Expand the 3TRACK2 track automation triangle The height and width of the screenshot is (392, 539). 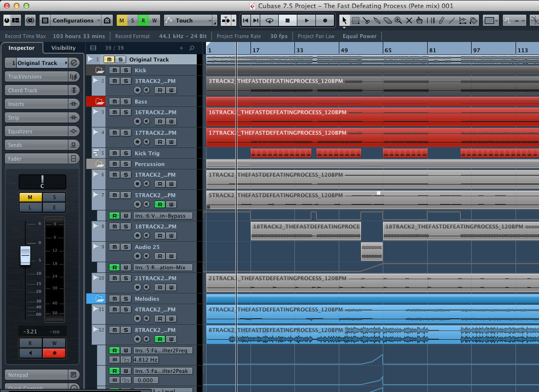[96, 81]
